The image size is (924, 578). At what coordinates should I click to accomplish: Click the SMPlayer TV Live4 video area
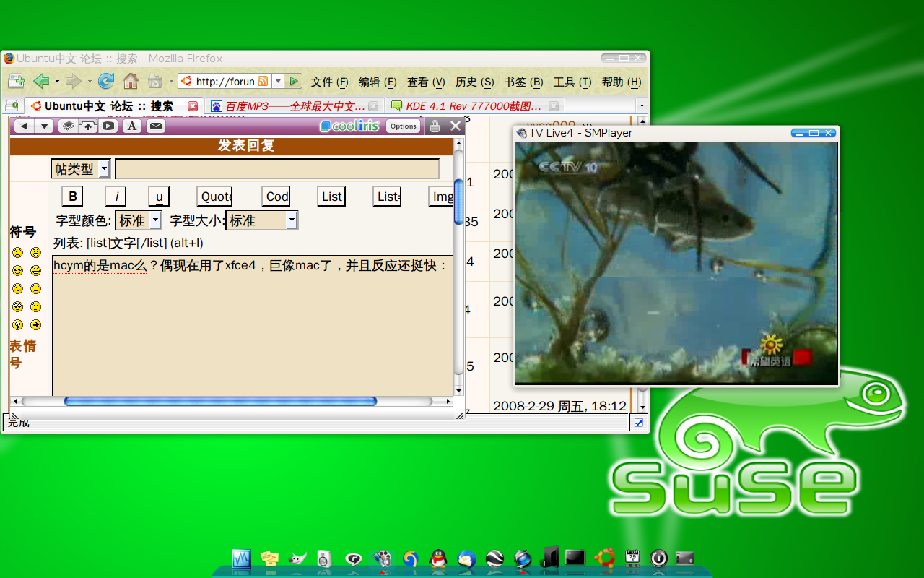tap(676, 263)
